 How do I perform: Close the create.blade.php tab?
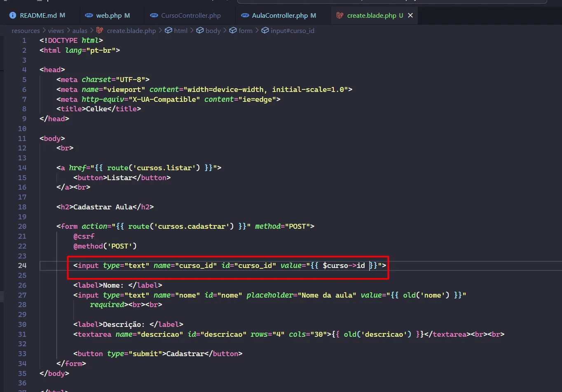[x=410, y=15]
